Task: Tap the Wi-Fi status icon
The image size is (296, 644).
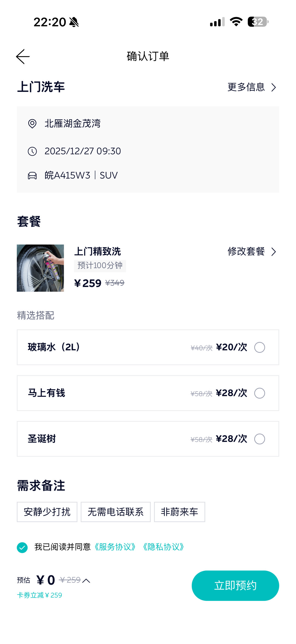Action: (x=236, y=22)
